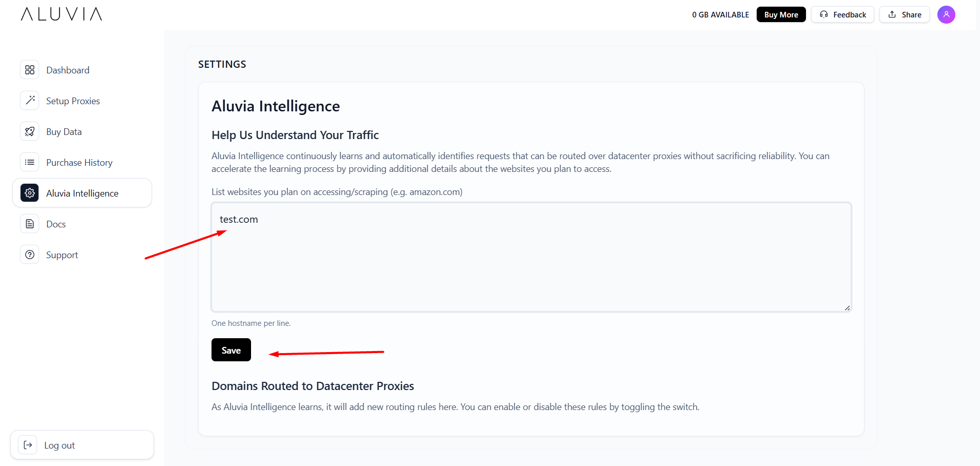
Task: Click the Log out arrow icon
Action: click(x=28, y=445)
